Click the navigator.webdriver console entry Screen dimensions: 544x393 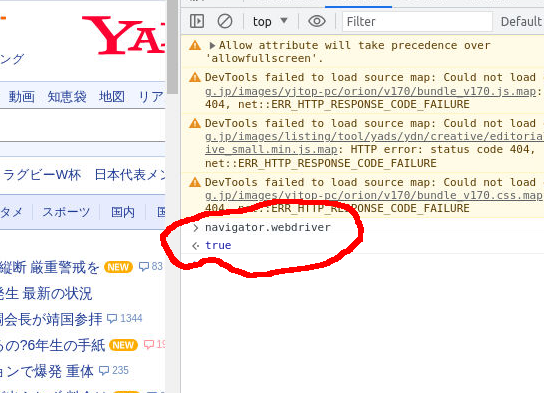pyautogui.click(x=267, y=228)
